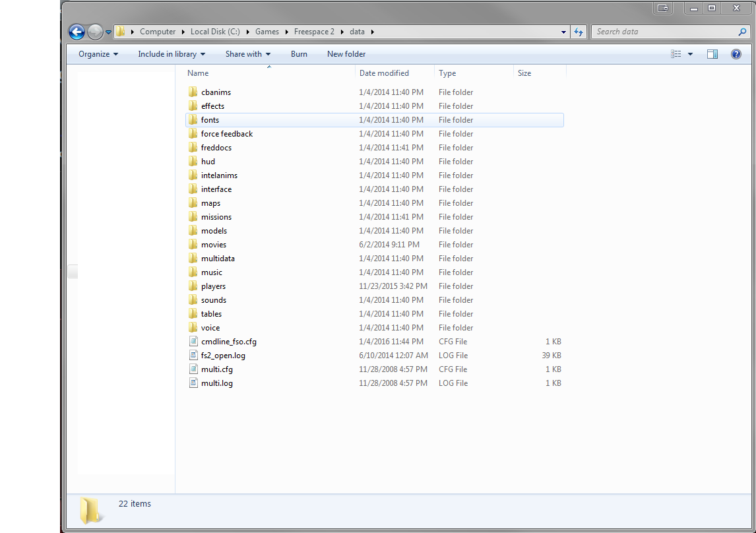Click the Change your view icon
The height and width of the screenshot is (533, 756).
[676, 54]
